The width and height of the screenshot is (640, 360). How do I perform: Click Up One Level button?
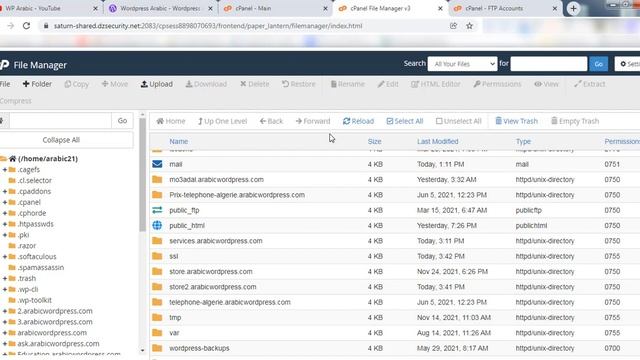point(222,121)
